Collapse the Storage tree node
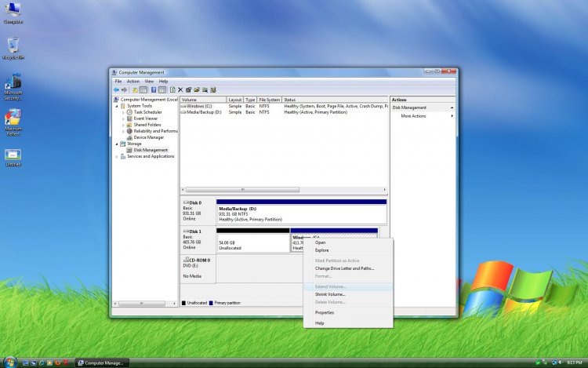Image resolution: width=588 pixels, height=368 pixels. [x=117, y=144]
